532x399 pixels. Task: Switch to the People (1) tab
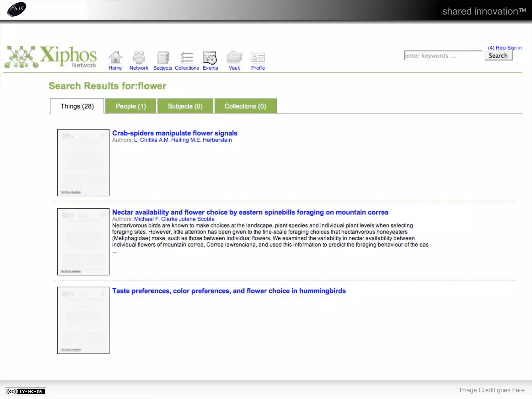pos(131,106)
